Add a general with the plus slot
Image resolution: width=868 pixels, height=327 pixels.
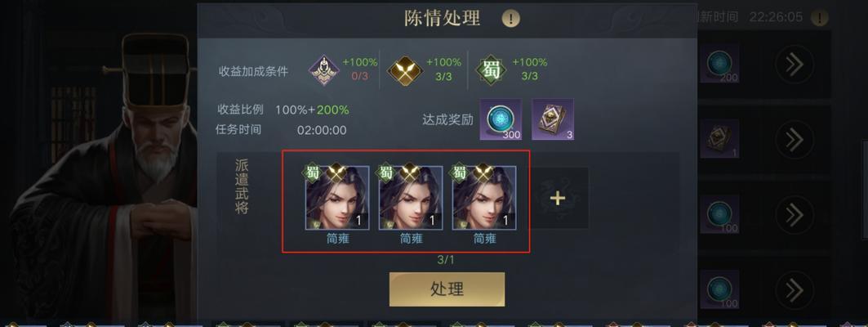pyautogui.click(x=558, y=199)
